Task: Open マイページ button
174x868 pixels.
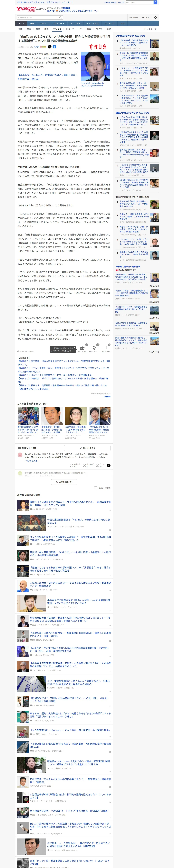Action: click(x=133, y=18)
